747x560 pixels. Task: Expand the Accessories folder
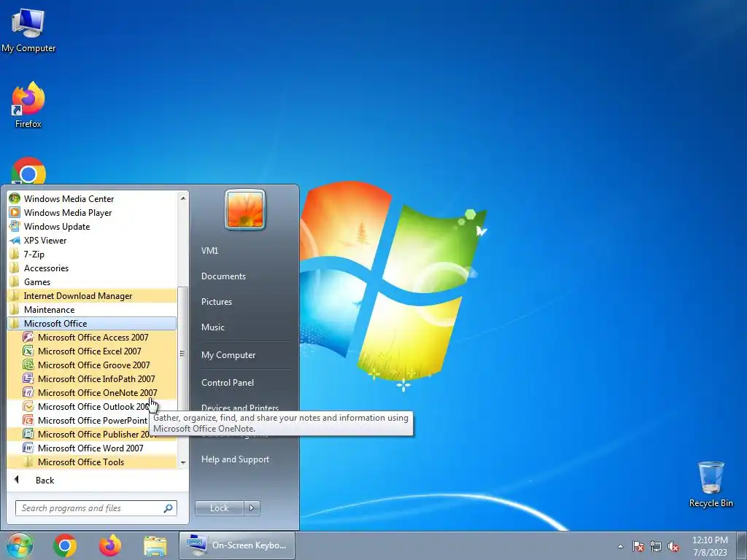[x=92, y=268]
